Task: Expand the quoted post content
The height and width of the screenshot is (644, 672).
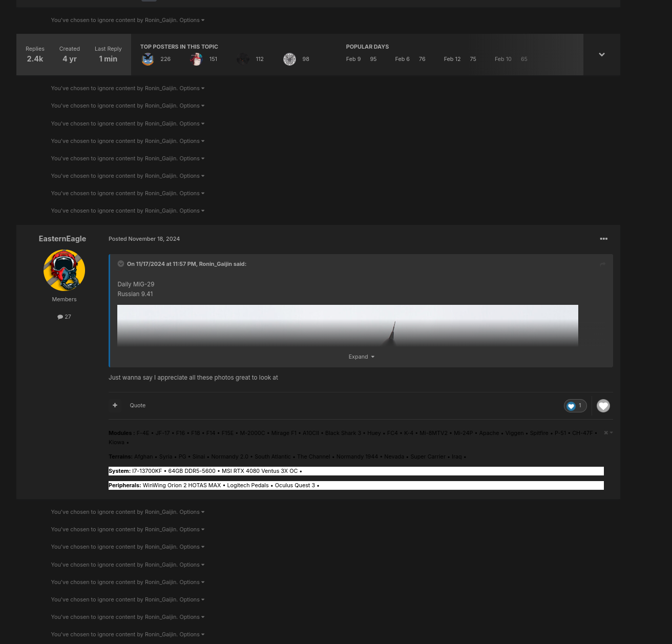Action: [361, 357]
